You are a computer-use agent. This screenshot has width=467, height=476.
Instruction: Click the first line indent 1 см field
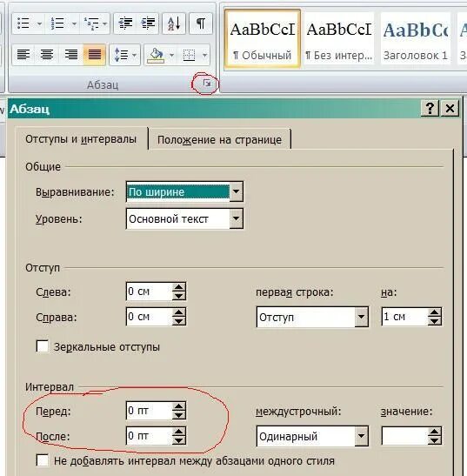tap(404, 317)
